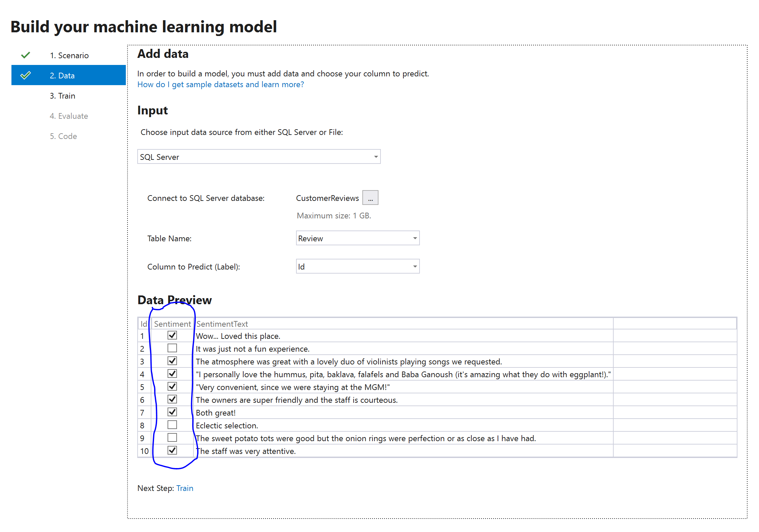Select the '4. Evaluate' step
The height and width of the screenshot is (532, 759).
pyautogui.click(x=69, y=116)
